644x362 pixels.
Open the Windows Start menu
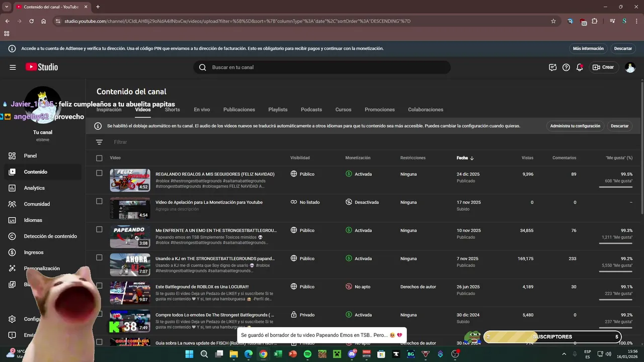point(189,354)
